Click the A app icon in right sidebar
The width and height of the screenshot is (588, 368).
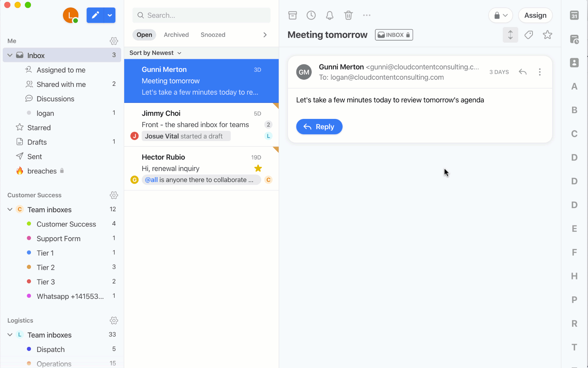click(574, 87)
